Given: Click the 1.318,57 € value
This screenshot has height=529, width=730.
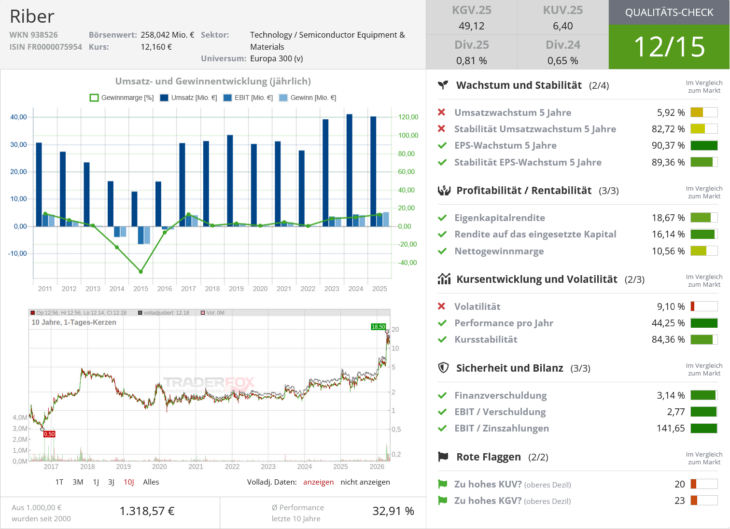Looking at the screenshot, I should pos(147,511).
